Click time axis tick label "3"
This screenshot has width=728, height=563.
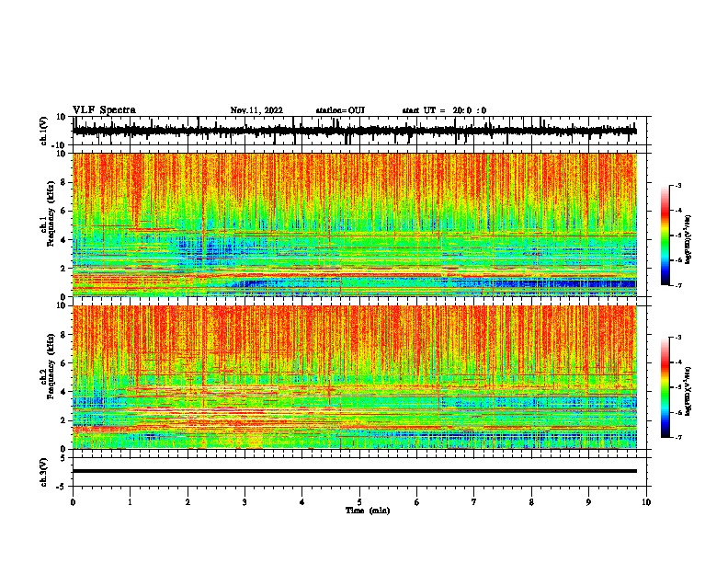pos(245,502)
